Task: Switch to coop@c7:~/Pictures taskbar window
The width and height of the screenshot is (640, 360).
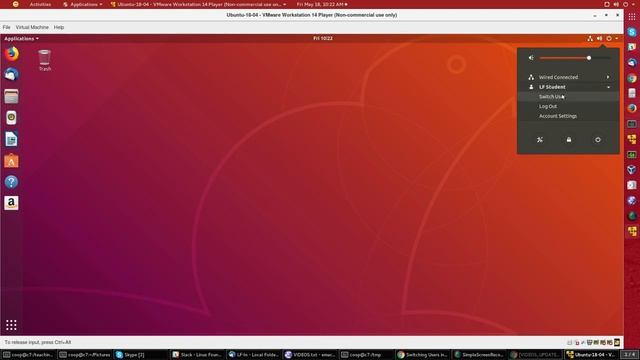Action: coord(85,355)
